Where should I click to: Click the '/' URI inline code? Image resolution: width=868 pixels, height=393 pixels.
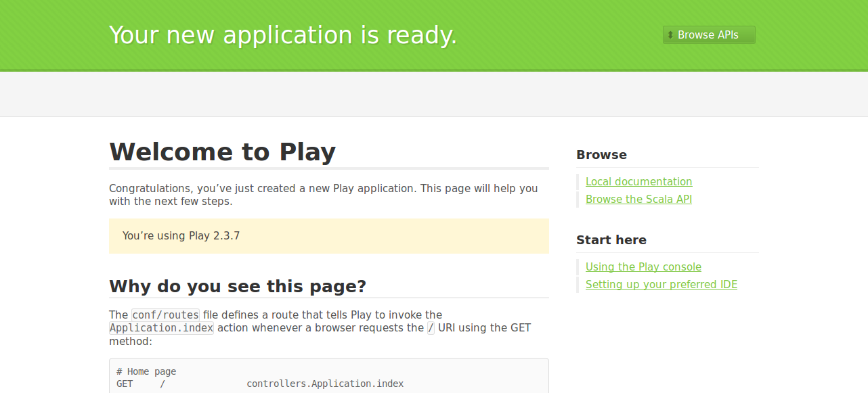pyautogui.click(x=431, y=328)
